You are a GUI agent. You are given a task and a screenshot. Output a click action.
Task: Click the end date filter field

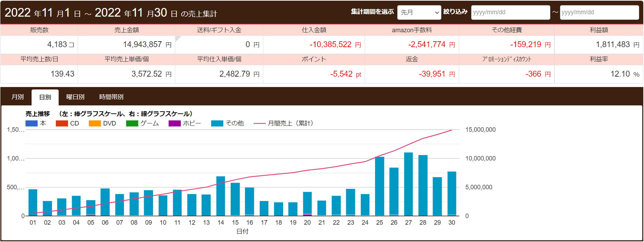click(x=599, y=12)
